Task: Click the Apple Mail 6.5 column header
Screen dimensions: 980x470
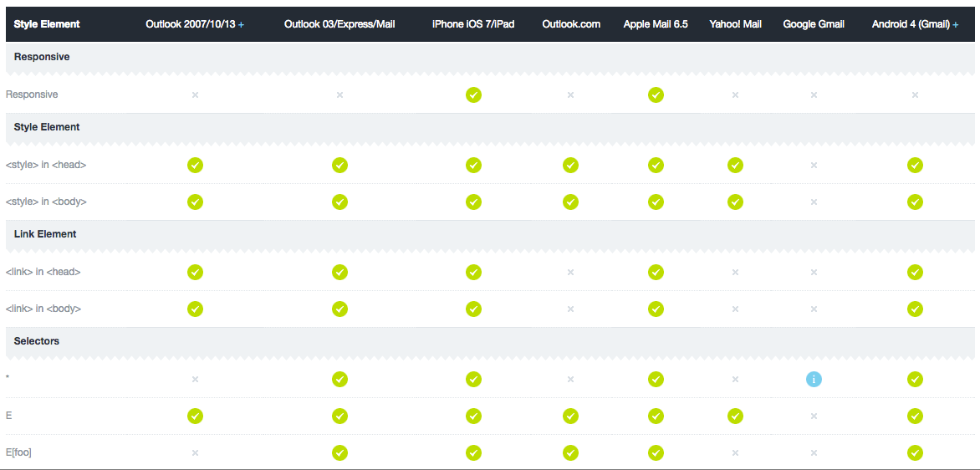Action: (656, 24)
